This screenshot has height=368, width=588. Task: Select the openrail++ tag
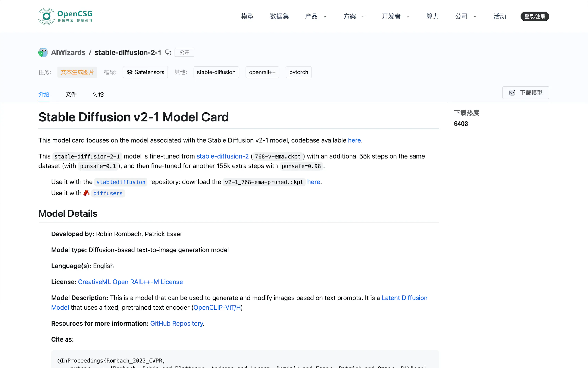(x=262, y=72)
